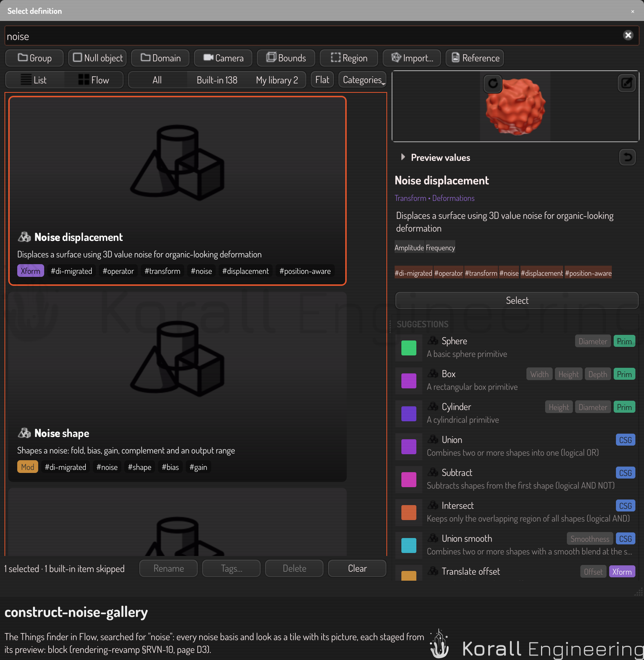Click the green Sphere color swatch
The image size is (644, 660).
pyautogui.click(x=408, y=348)
